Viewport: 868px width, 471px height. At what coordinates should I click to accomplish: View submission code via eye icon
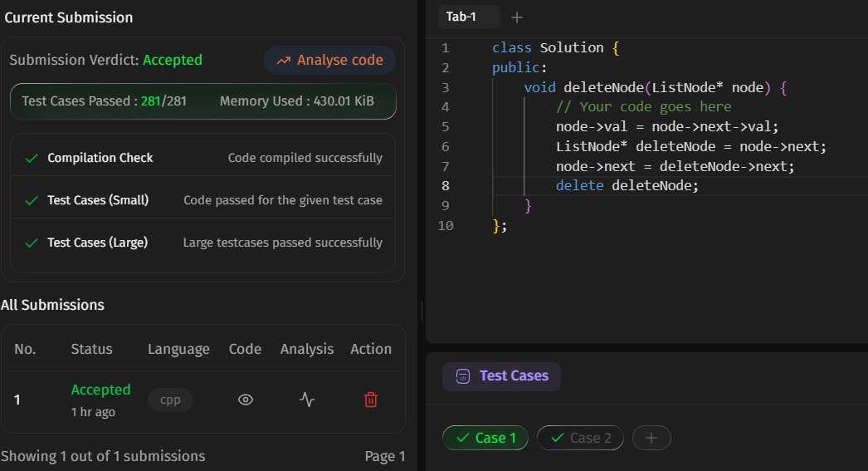(x=246, y=400)
